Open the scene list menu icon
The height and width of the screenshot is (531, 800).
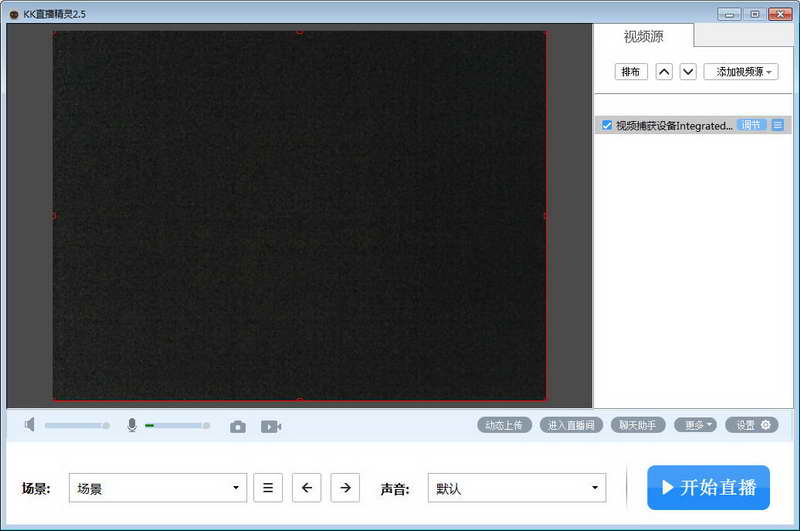[x=268, y=488]
